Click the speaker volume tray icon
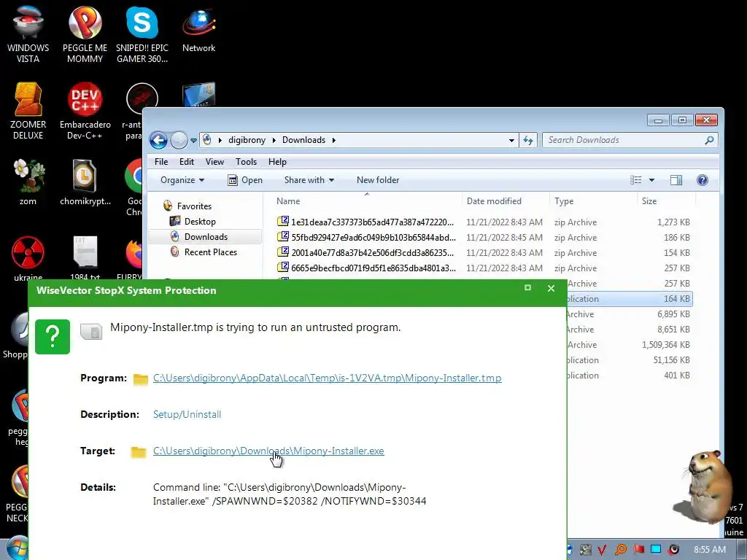 point(673,550)
